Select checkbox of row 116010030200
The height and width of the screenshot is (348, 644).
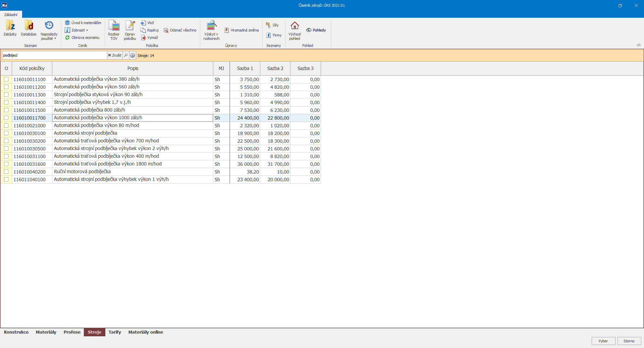(6, 141)
